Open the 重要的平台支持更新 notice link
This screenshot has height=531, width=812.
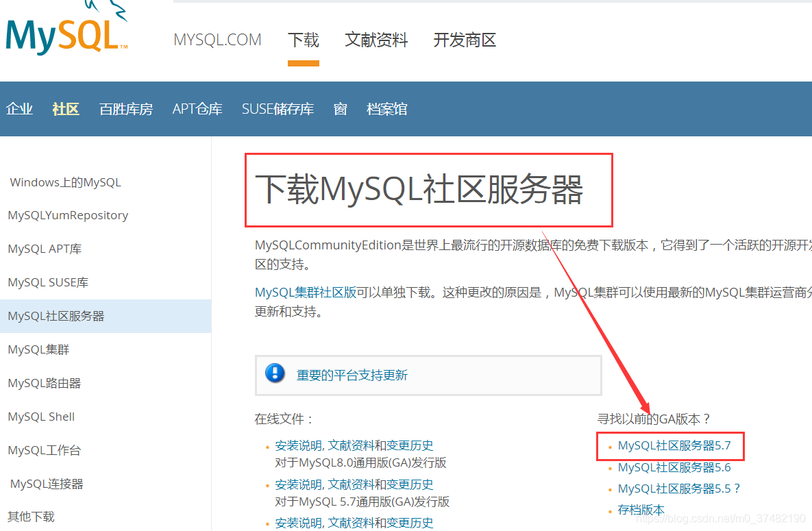pos(352,375)
